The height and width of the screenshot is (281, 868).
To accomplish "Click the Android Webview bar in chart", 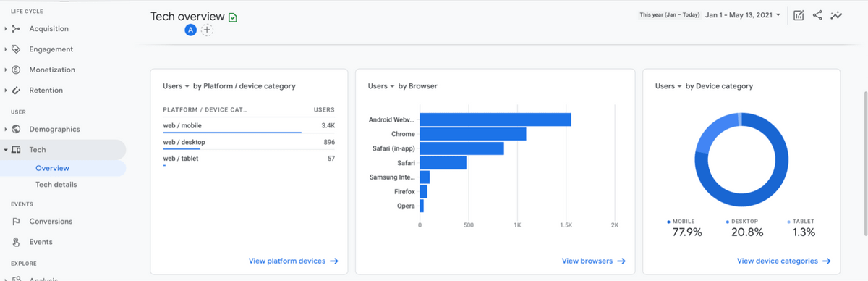I will coord(495,119).
